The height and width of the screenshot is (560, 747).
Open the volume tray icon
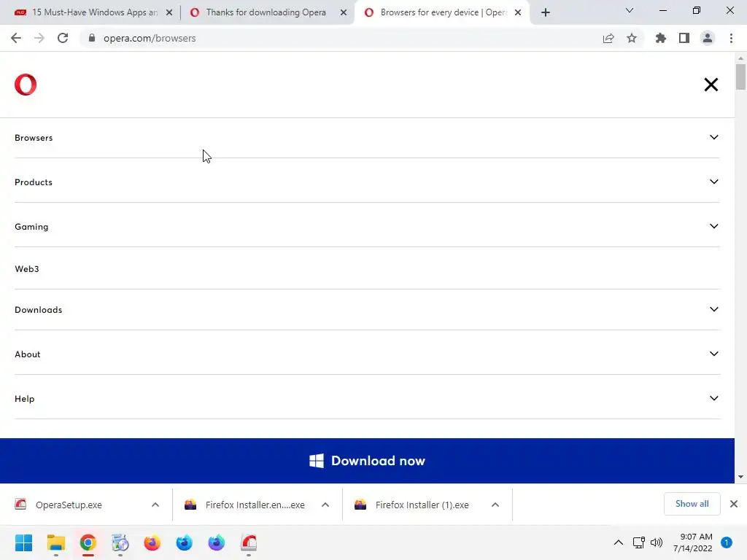657,542
